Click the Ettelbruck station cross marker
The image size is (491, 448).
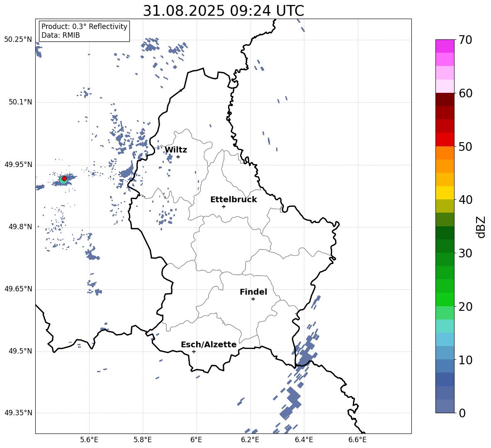tap(224, 206)
